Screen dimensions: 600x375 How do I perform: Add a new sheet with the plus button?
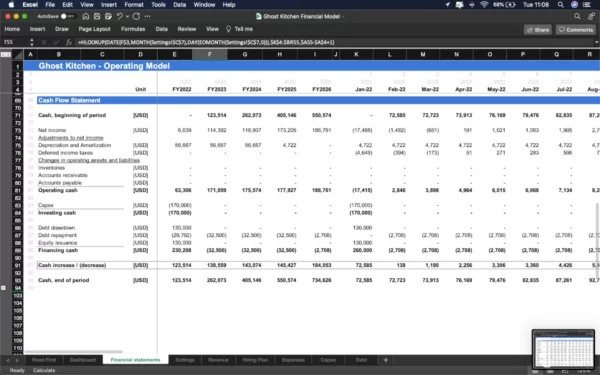coord(385,360)
